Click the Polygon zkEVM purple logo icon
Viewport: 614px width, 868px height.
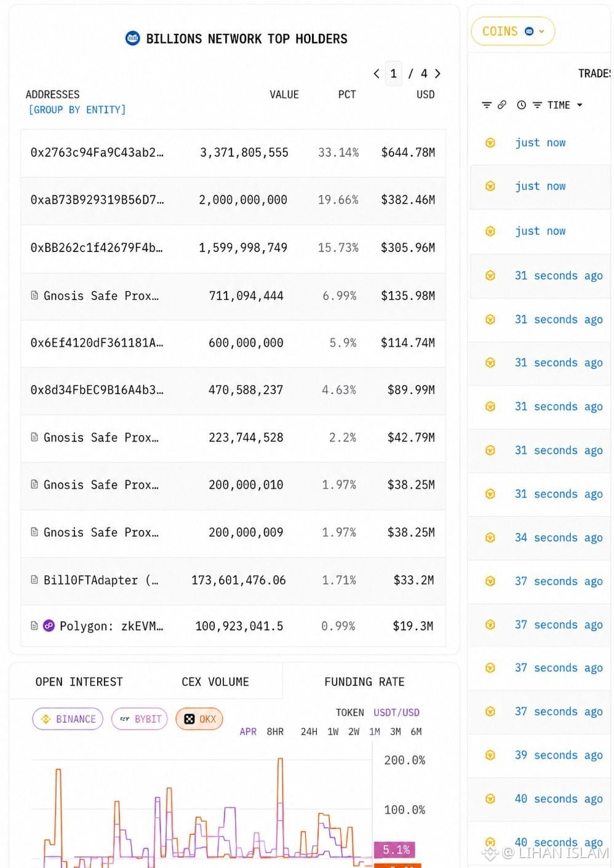49,626
